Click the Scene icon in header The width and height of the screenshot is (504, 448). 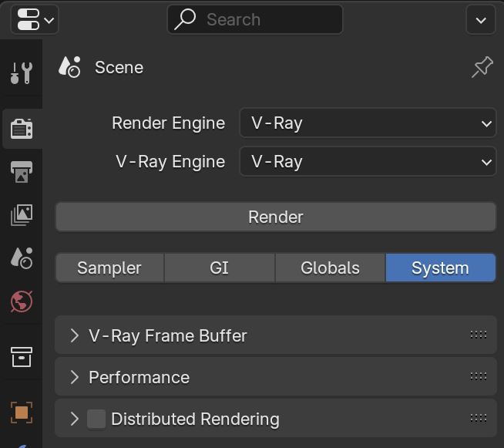coord(69,67)
